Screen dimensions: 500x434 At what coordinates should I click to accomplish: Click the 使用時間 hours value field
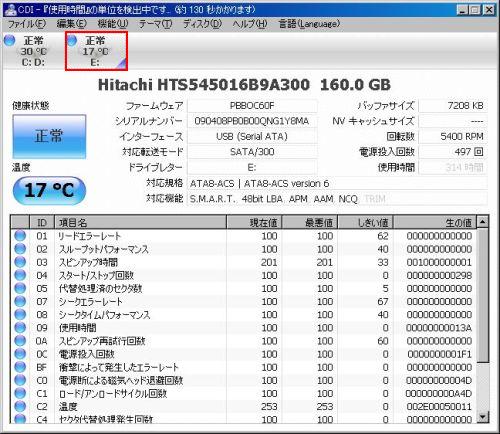coord(452,167)
